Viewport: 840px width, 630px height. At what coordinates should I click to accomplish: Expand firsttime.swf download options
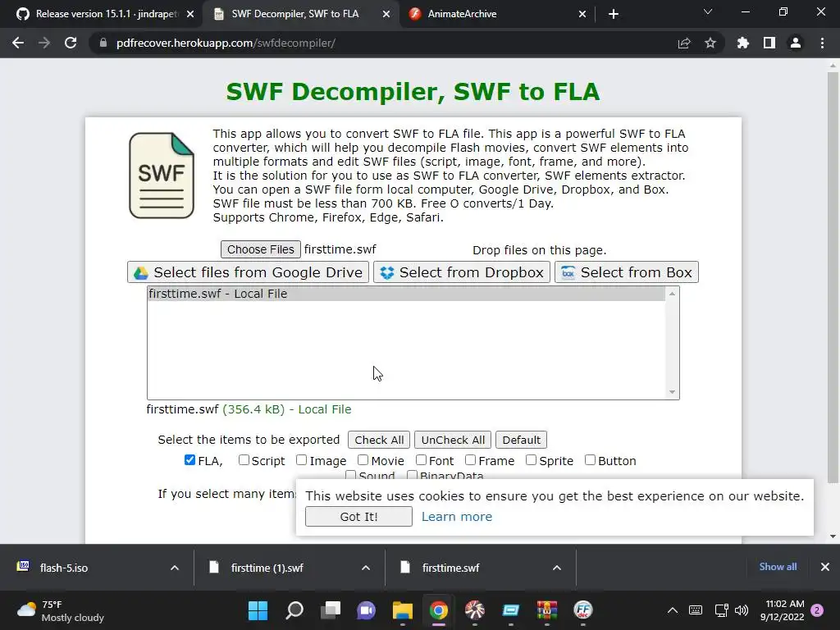[557, 568]
